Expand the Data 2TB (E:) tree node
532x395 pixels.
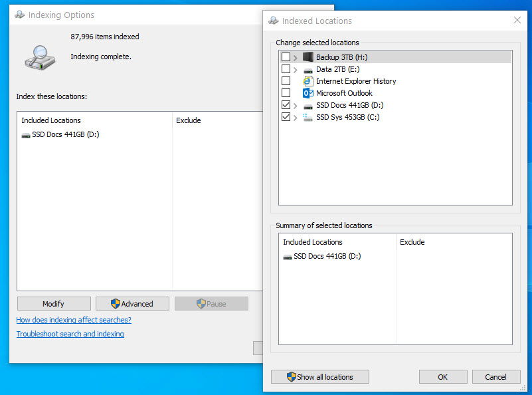295,70
